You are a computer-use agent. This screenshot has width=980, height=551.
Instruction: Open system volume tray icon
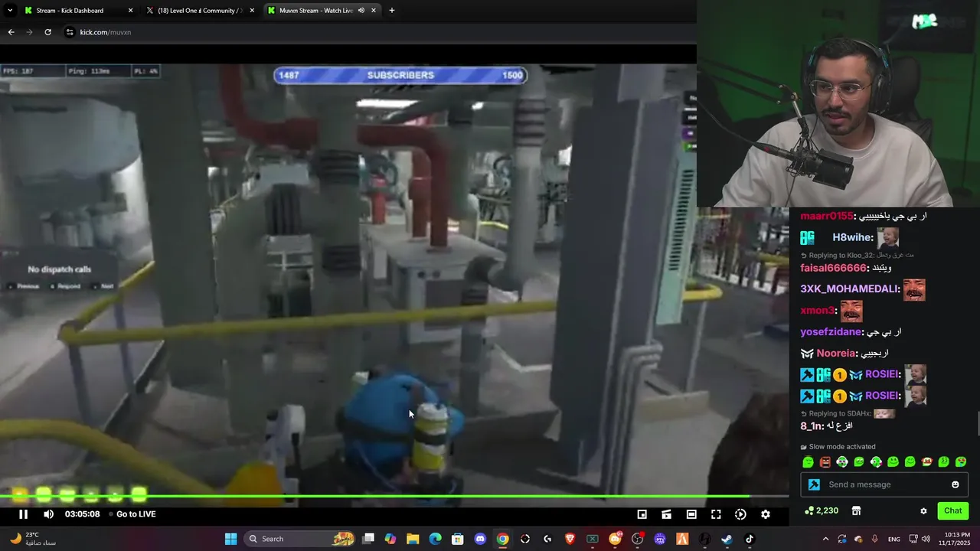coord(925,539)
